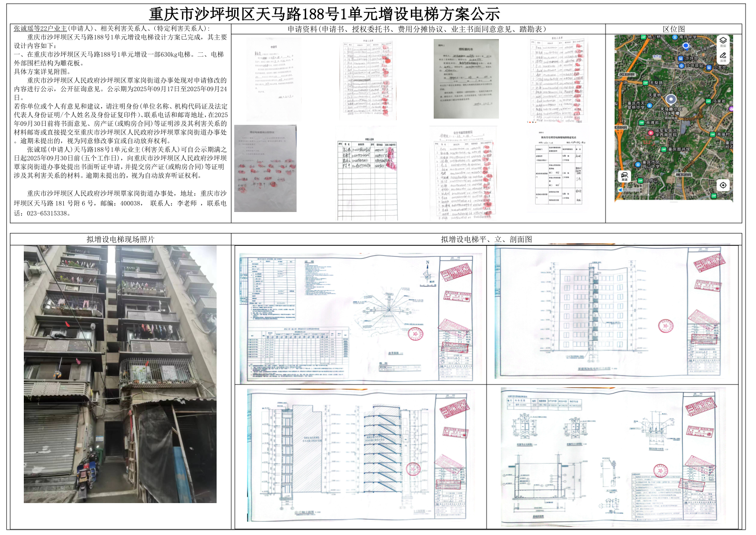
Task: Click the underlined 张诚瑶等22户业主 text
Action: coord(40,29)
